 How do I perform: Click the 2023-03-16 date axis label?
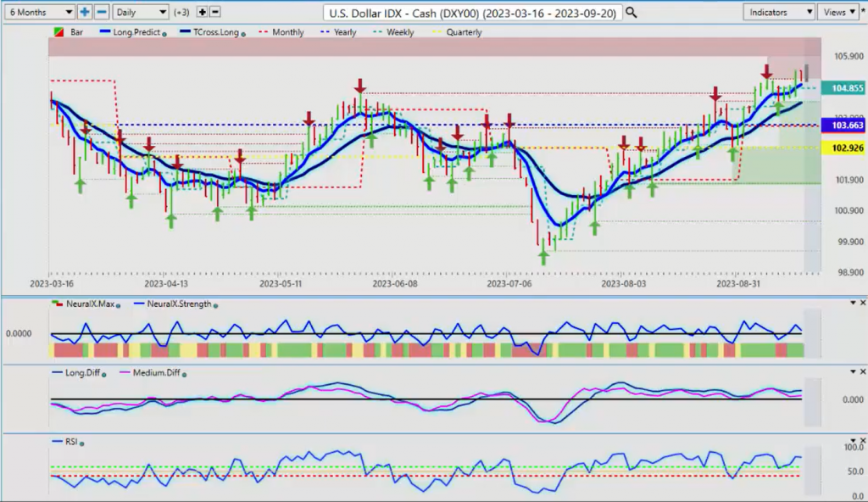(x=52, y=284)
